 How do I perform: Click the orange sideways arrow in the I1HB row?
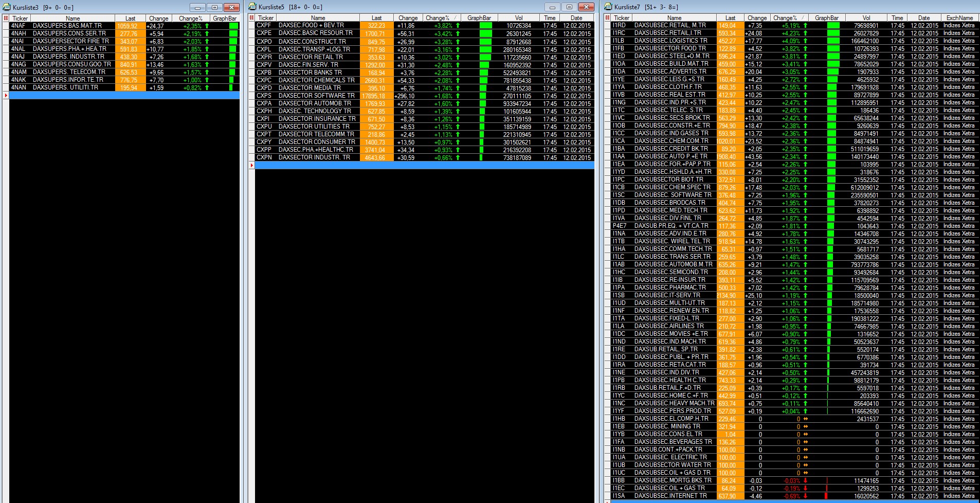point(805,419)
